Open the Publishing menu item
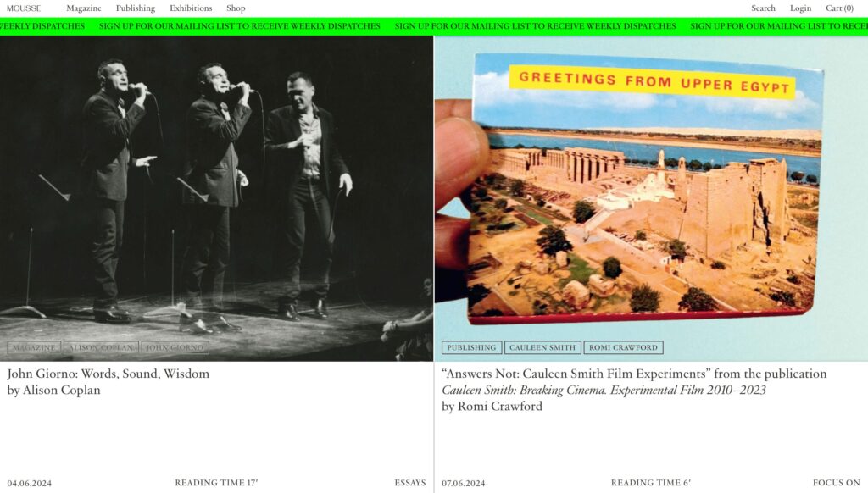Viewport: 868px width, 493px height. point(136,8)
